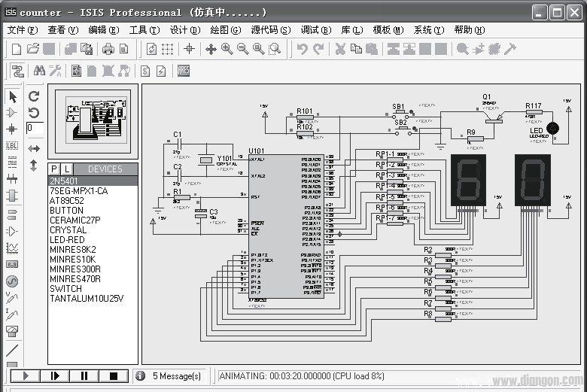Save the design with the disk icon
This screenshot has height=392, width=587.
(49, 49)
